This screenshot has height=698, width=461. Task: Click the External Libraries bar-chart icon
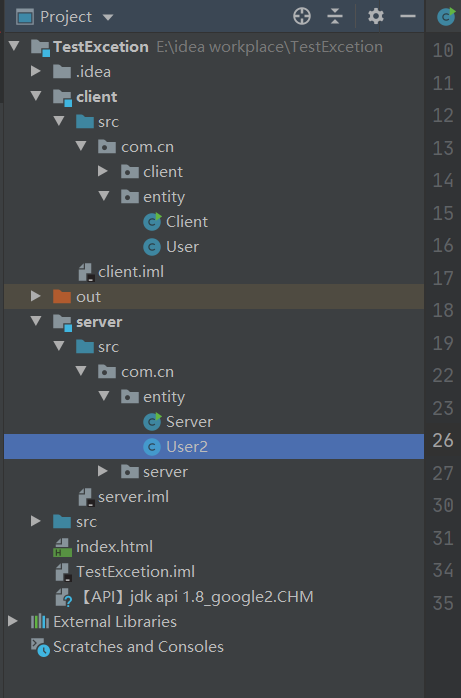point(40,621)
